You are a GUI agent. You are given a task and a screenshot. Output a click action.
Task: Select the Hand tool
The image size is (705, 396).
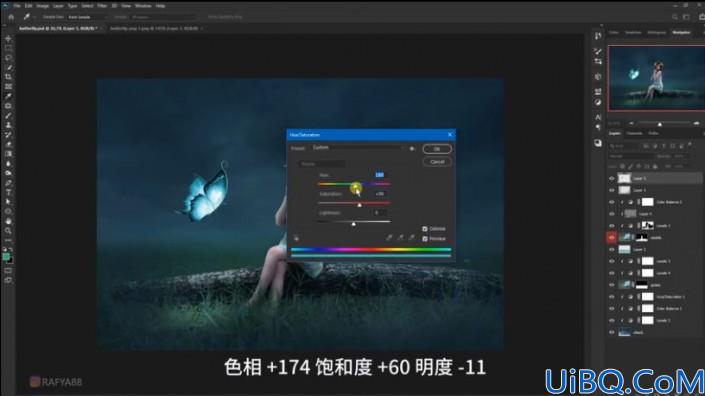8,221
